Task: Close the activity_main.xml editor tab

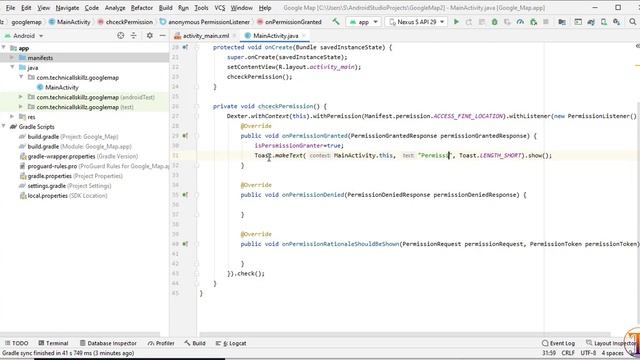Action: point(234,36)
